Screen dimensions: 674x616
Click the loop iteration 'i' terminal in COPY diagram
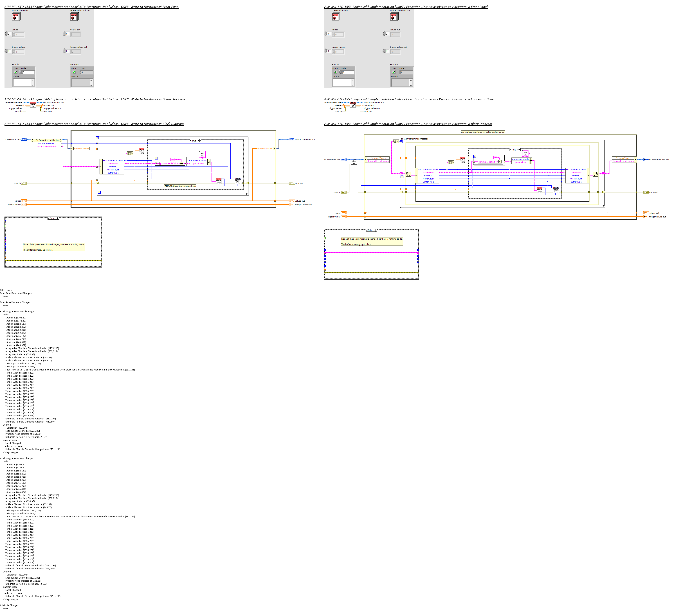[99, 192]
